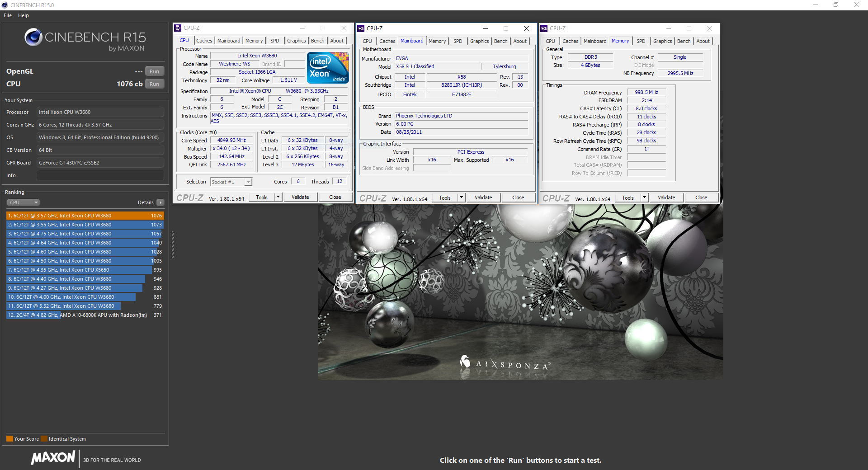Expand Tools dropdown arrow in CPU window
Image resolution: width=868 pixels, height=470 pixels.
tap(278, 197)
